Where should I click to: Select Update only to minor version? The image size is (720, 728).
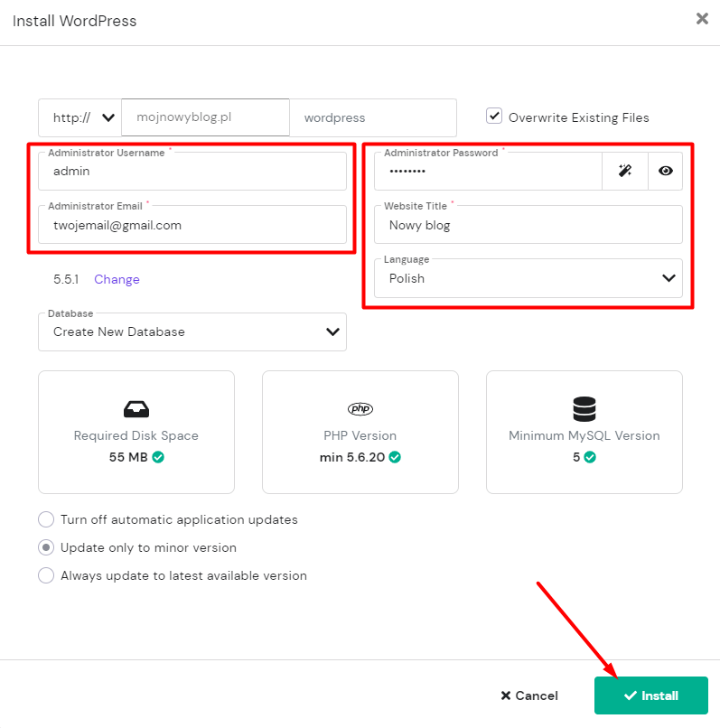(x=46, y=547)
